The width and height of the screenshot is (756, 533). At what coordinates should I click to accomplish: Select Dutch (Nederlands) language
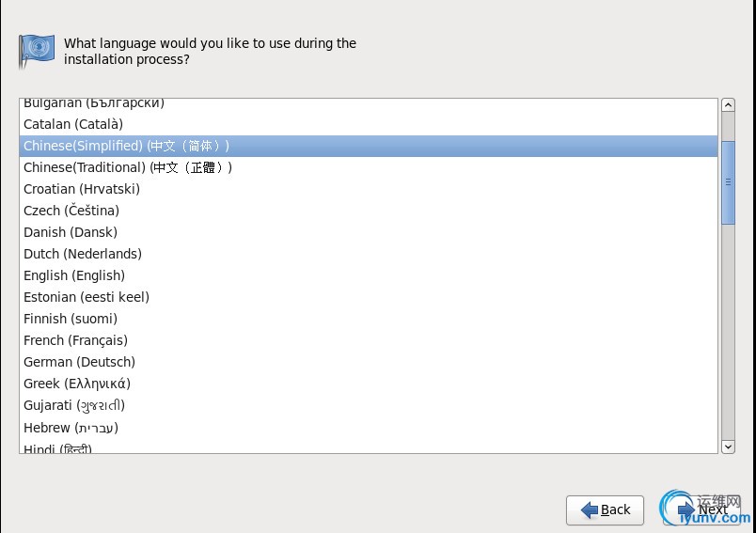tap(83, 254)
